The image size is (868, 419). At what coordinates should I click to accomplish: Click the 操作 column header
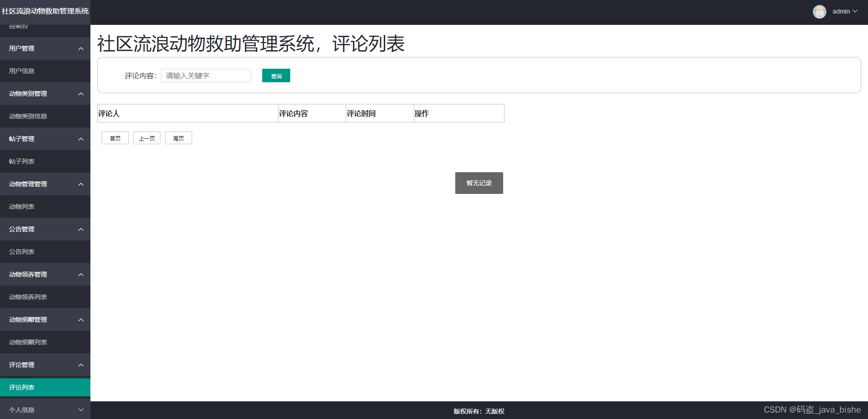(459, 113)
